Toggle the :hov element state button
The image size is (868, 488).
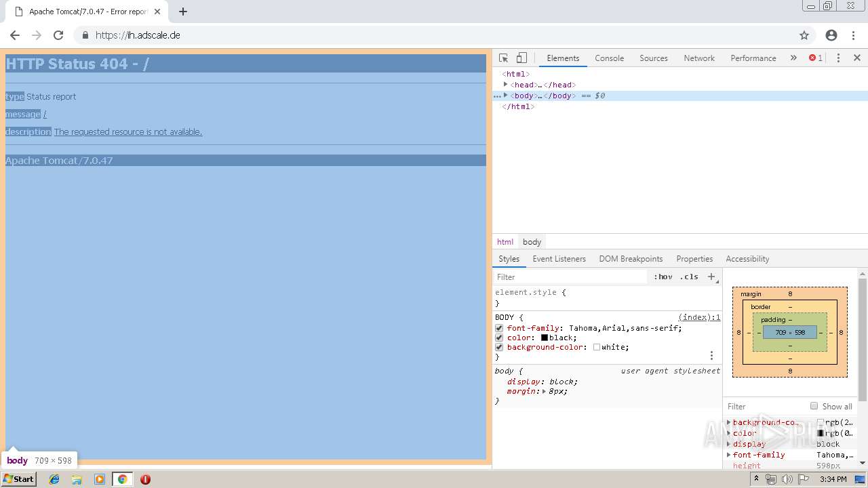pos(663,277)
